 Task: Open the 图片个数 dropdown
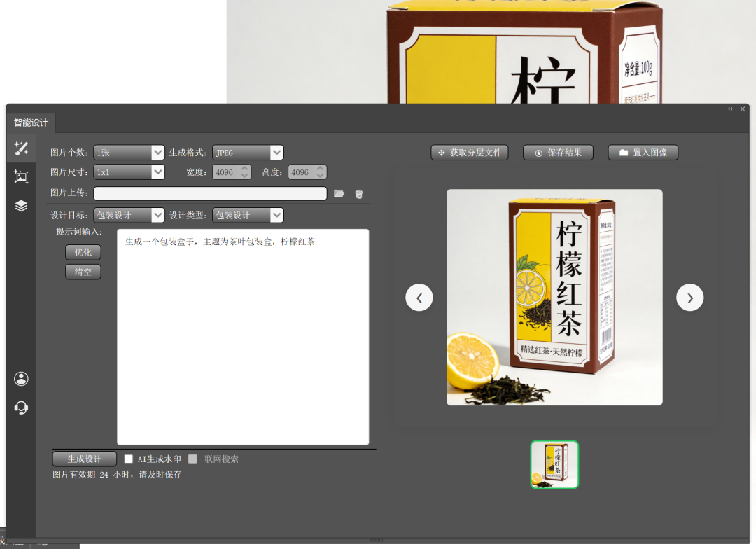129,153
